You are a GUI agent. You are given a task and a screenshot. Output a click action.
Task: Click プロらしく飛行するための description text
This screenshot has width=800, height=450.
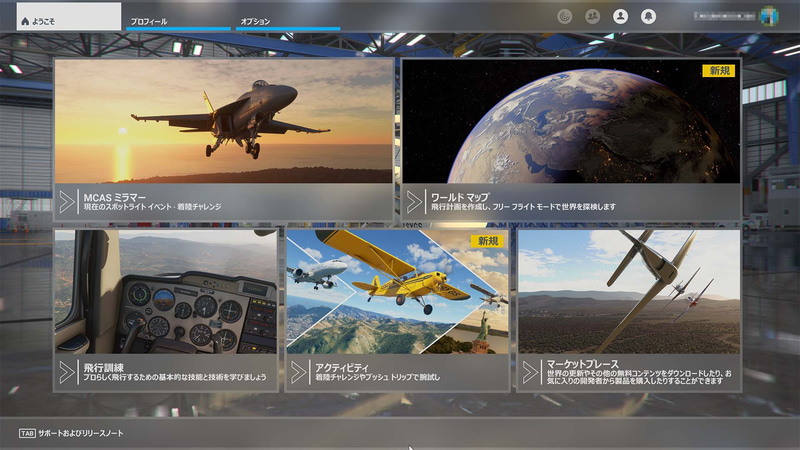[x=174, y=377]
